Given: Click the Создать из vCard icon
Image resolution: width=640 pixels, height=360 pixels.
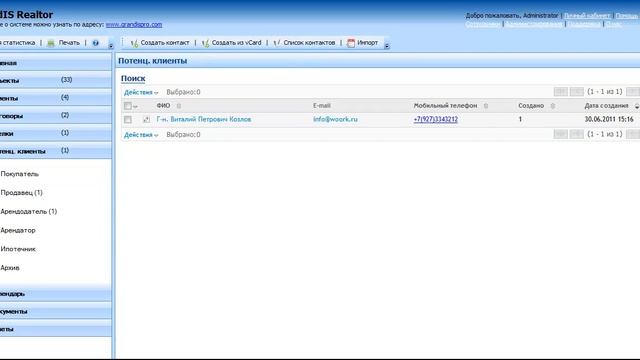Looking at the screenshot, I should pyautogui.click(x=205, y=43).
